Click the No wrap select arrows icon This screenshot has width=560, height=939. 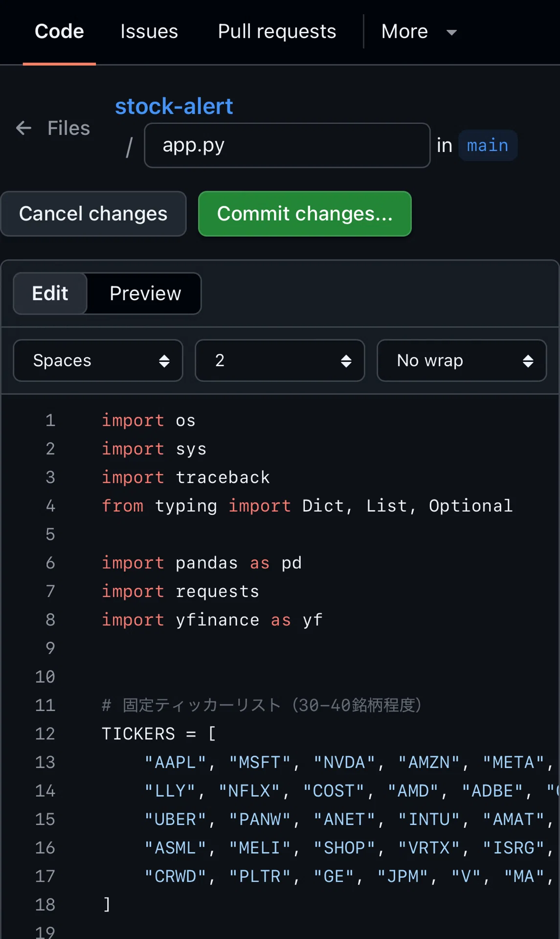click(528, 361)
